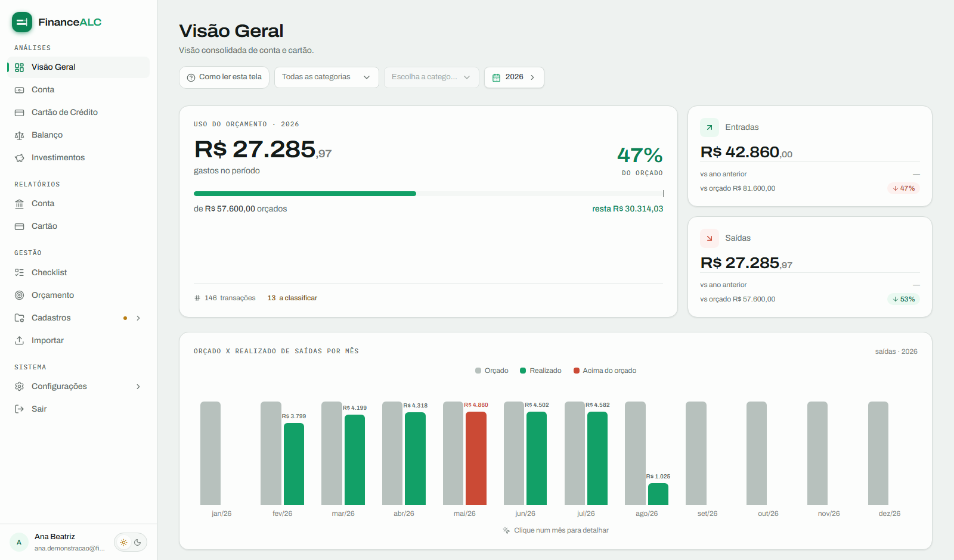Click the Investimentos piggy bank icon
This screenshot has height=560, width=954.
click(x=19, y=158)
